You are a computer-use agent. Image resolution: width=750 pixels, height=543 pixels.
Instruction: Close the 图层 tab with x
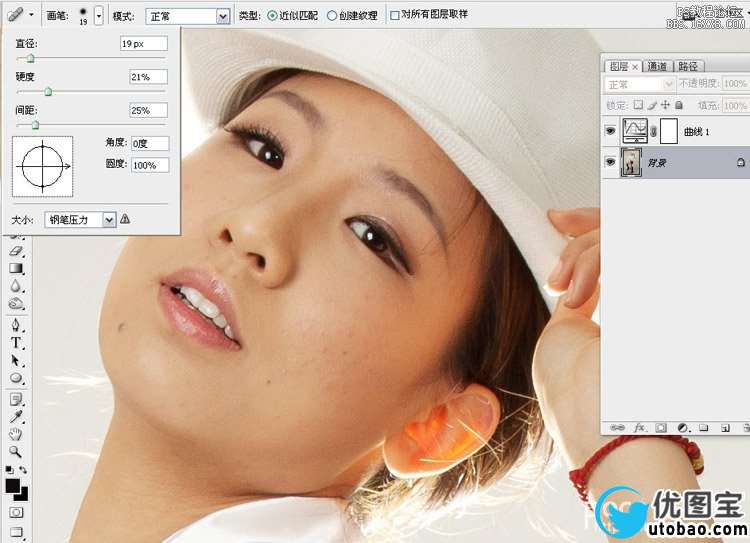[635, 67]
